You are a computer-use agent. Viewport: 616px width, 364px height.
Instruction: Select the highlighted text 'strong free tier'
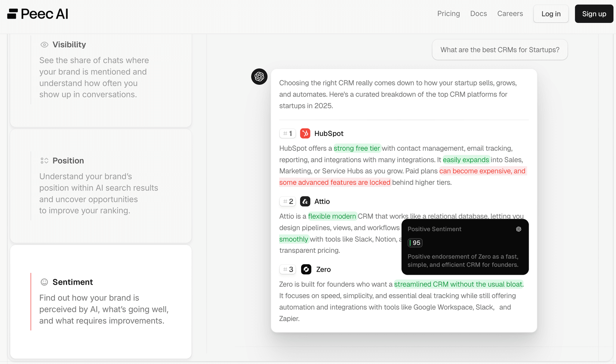pos(357,148)
